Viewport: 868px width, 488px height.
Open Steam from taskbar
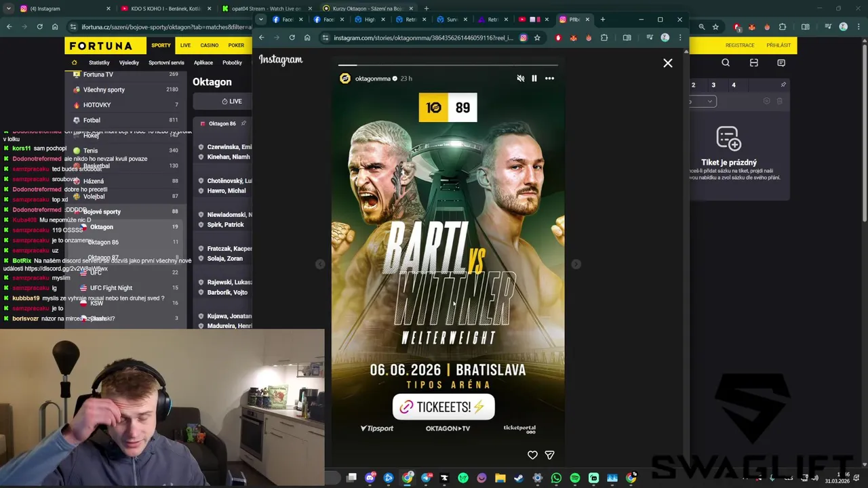(x=519, y=478)
